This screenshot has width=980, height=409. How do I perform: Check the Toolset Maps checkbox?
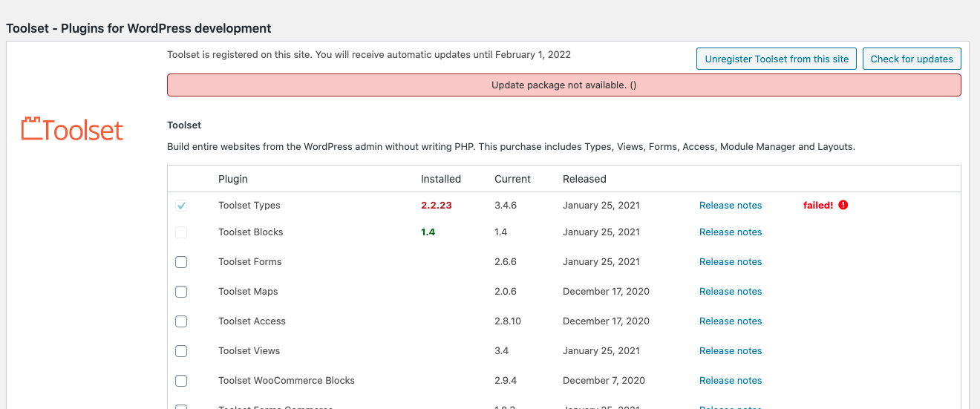click(x=181, y=292)
